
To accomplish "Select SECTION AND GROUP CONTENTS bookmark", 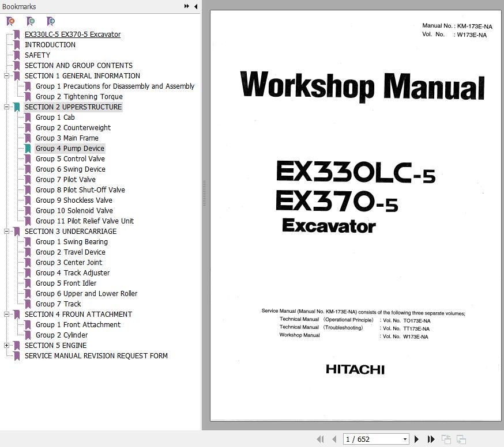I will click(x=79, y=66).
